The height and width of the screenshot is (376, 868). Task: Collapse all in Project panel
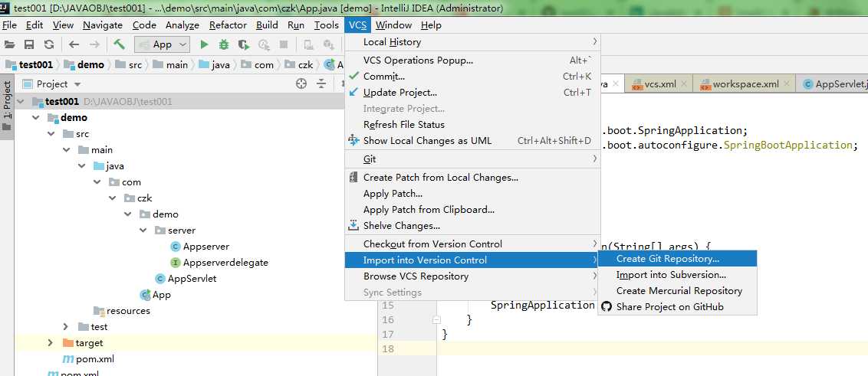(x=321, y=84)
